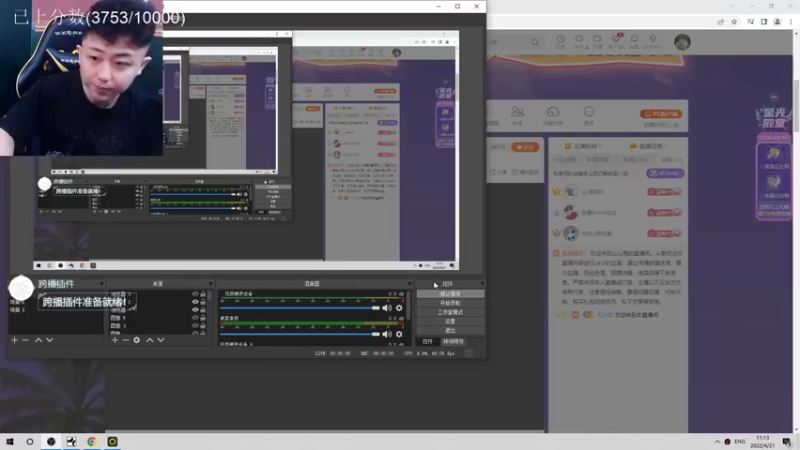Viewport: 800px width, 450px height.
Task: Toggle visibility eye for 图像 5 source
Action: click(x=195, y=317)
